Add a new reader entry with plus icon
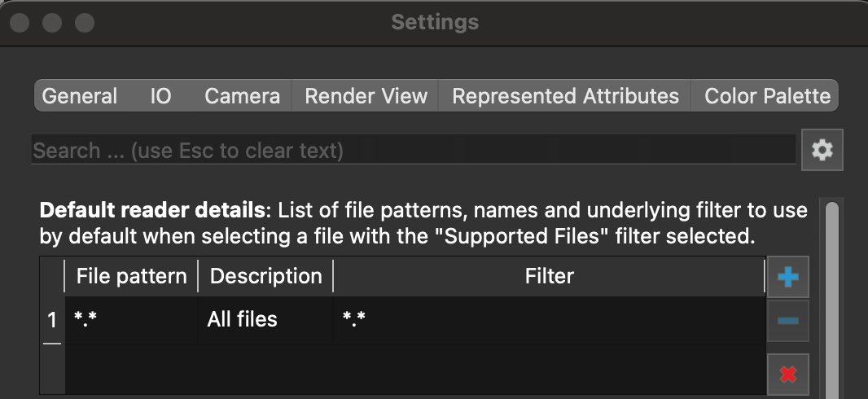Image resolution: width=868 pixels, height=399 pixels. coord(787,277)
